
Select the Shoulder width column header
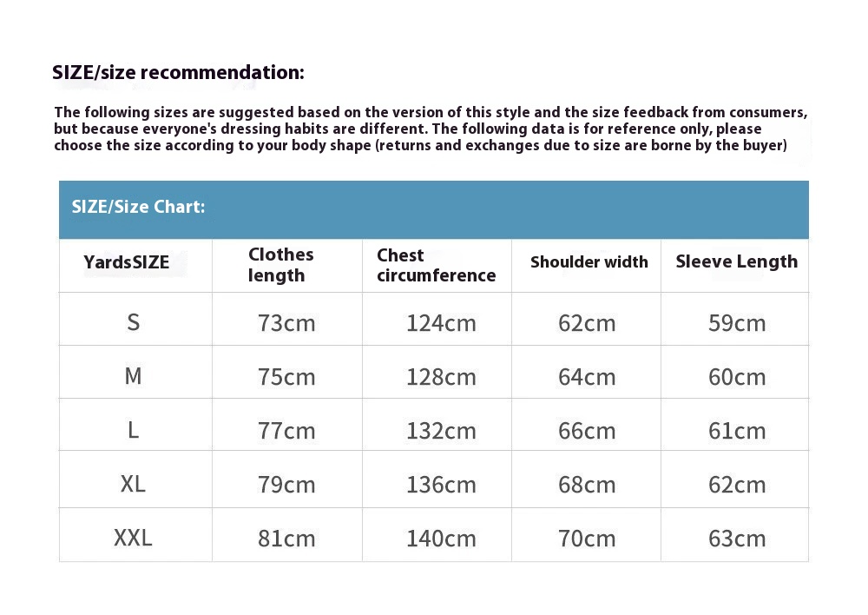pyautogui.click(x=589, y=262)
